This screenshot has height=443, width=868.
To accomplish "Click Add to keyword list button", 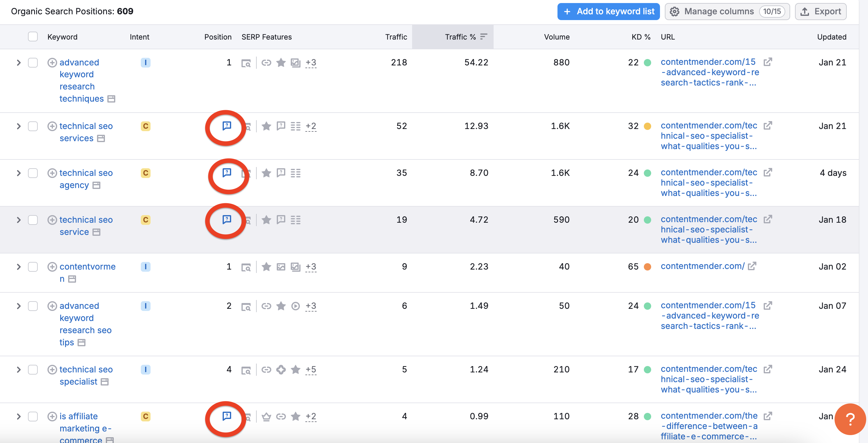I will [x=609, y=11].
